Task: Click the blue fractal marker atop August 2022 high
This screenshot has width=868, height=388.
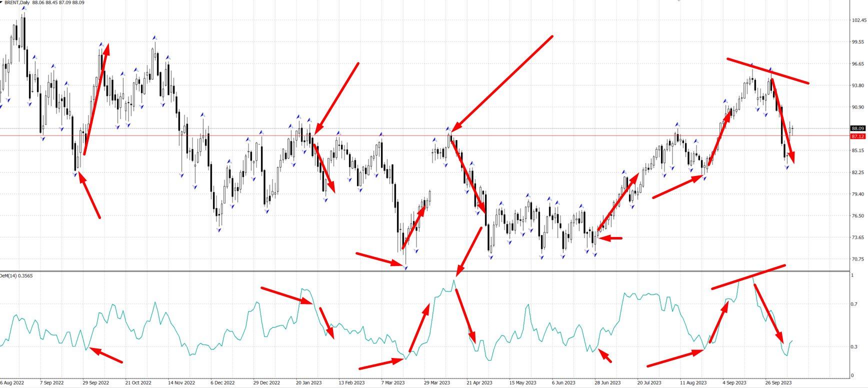Action: (x=23, y=7)
